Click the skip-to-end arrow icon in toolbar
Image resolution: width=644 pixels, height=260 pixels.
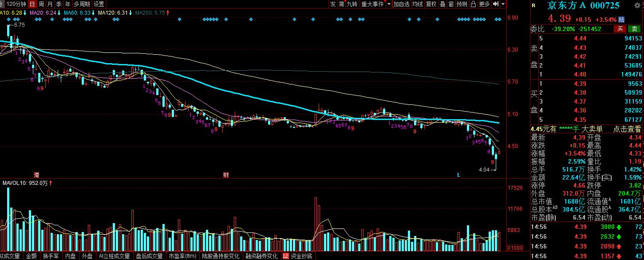[x=496, y=4]
